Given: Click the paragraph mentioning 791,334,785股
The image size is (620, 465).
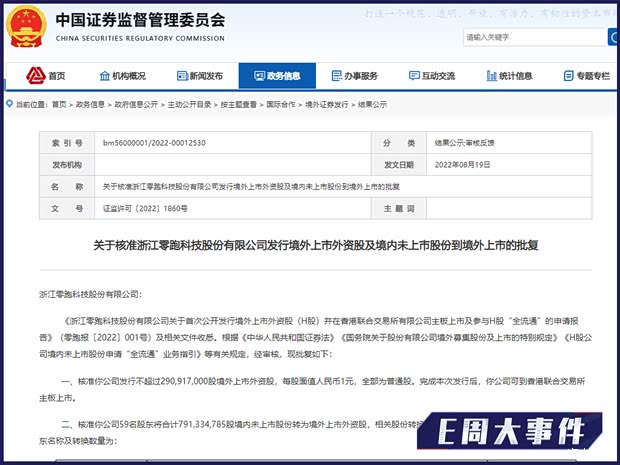Looking at the screenshot, I should (x=229, y=432).
